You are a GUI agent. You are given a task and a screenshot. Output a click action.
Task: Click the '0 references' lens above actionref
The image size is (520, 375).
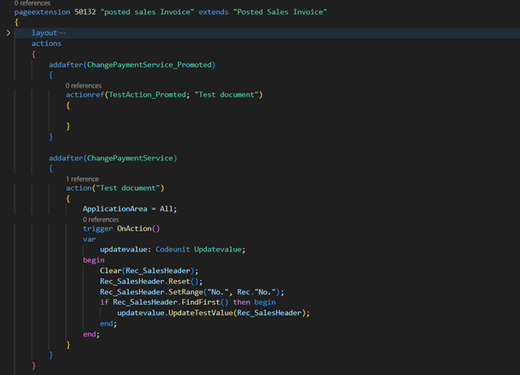pyautogui.click(x=83, y=86)
